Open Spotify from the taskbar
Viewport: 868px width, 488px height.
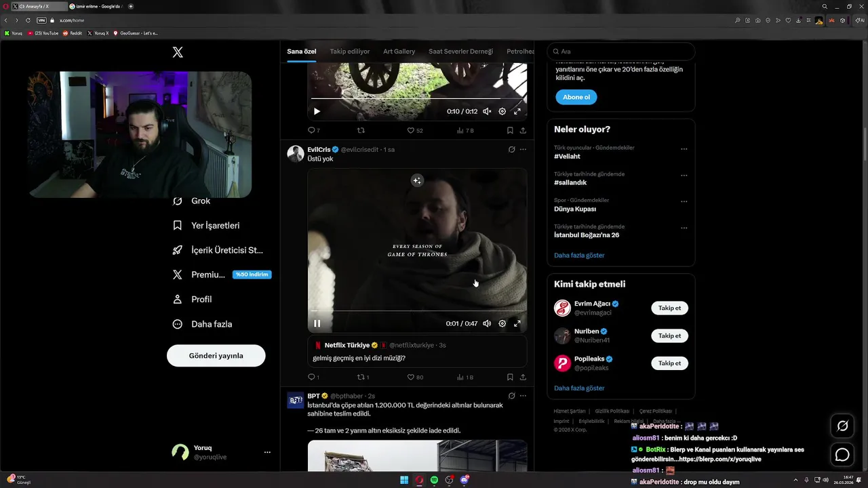pos(434,480)
